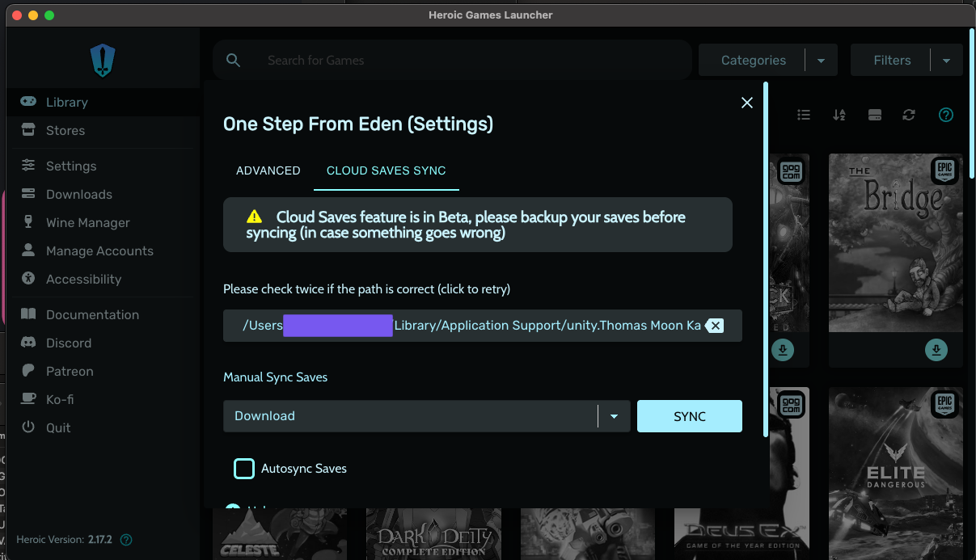Click the Documentation book icon

[x=28, y=314]
